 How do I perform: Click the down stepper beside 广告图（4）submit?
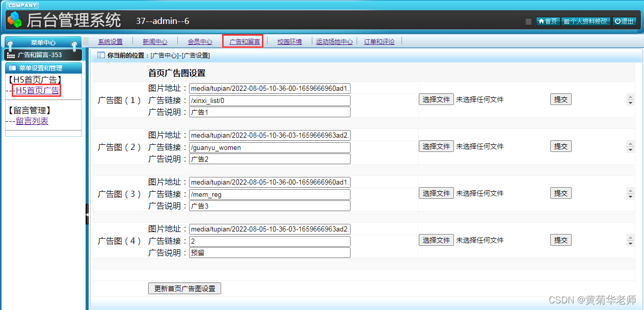point(630,243)
